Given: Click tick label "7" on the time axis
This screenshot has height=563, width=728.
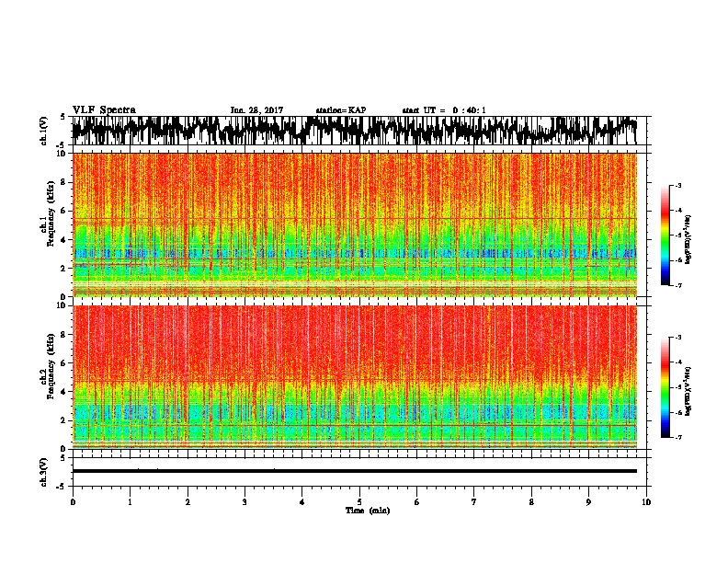Looking at the screenshot, I should point(474,502).
